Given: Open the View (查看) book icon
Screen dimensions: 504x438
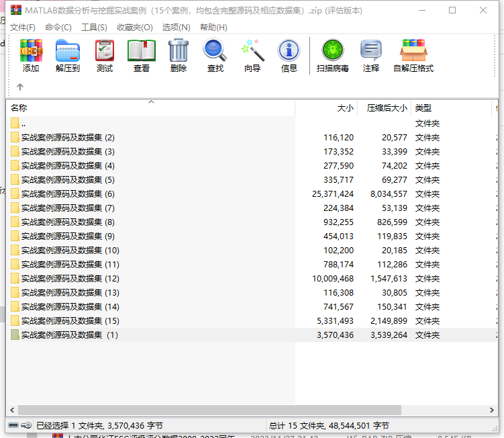Looking at the screenshot, I should click(x=142, y=50).
